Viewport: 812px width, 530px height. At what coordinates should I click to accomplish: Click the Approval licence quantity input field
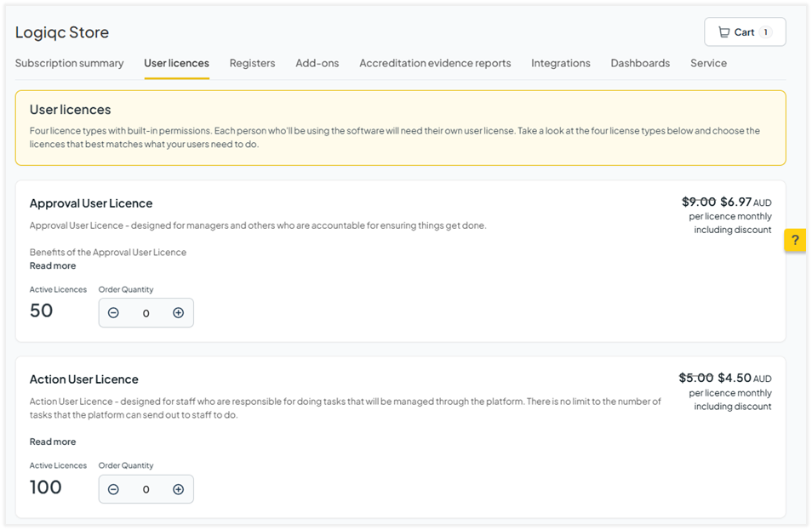point(146,313)
